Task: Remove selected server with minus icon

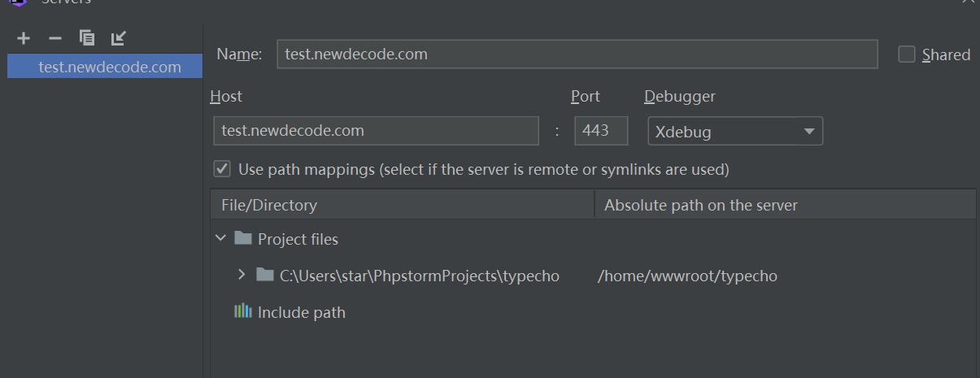Action: tap(55, 38)
